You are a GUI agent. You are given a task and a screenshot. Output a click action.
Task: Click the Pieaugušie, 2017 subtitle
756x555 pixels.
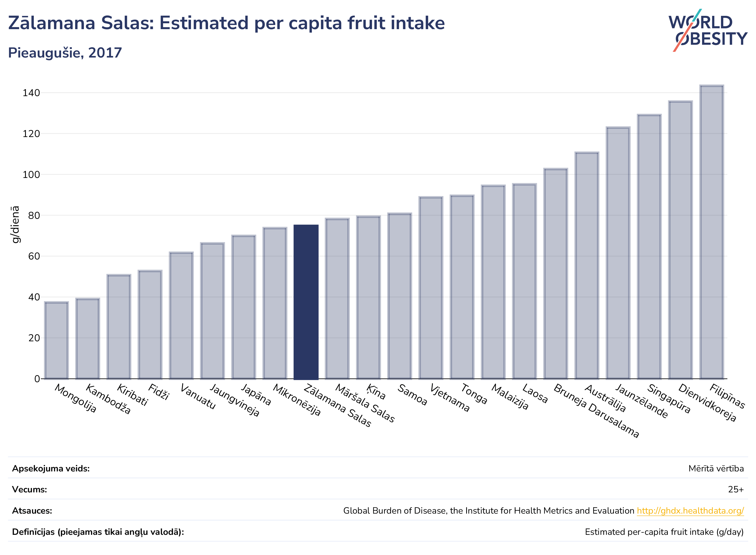[x=65, y=53]
